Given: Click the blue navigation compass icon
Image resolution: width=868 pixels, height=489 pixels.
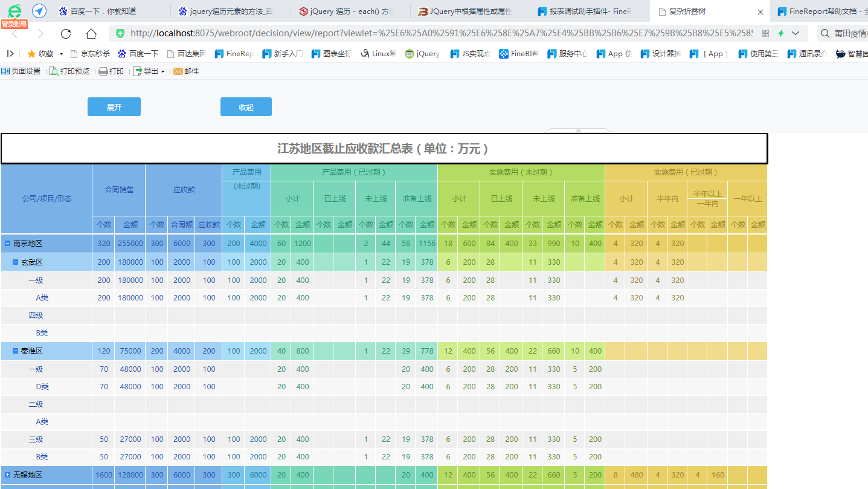Looking at the screenshot, I should click(39, 11).
